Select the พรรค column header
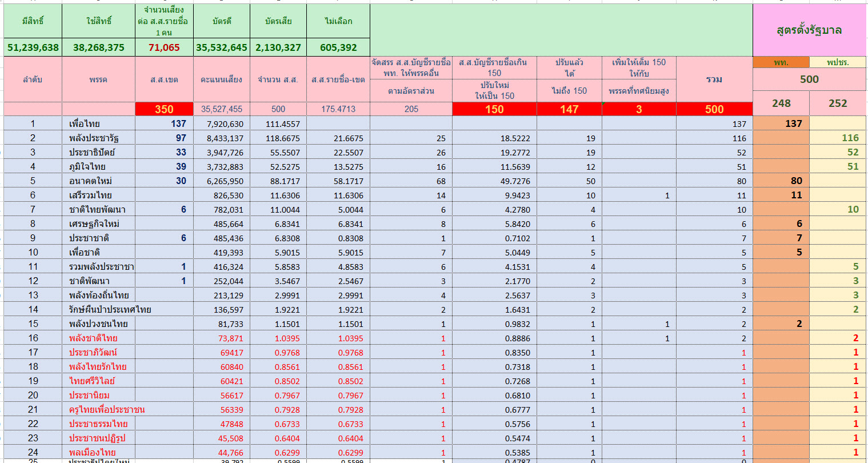 pos(98,79)
